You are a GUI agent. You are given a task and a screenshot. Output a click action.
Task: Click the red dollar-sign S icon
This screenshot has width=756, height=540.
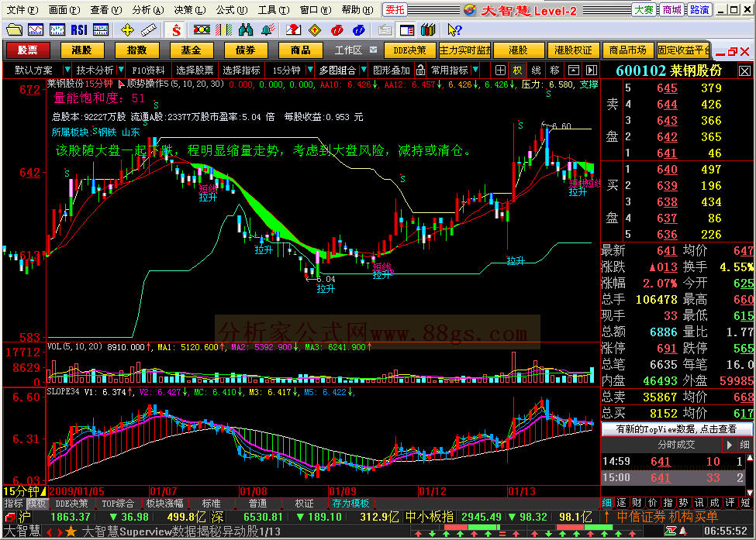(x=176, y=30)
